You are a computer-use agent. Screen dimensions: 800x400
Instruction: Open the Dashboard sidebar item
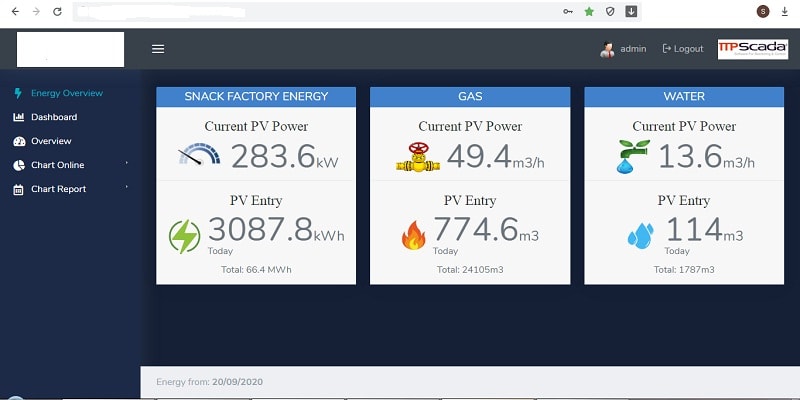[53, 117]
